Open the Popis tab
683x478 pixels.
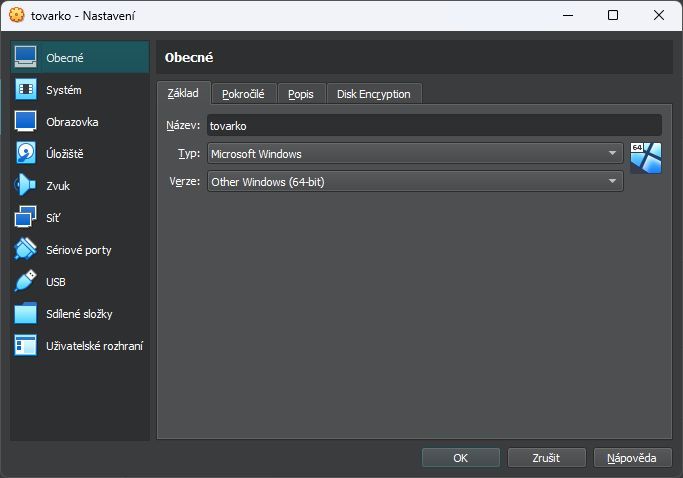pos(301,94)
